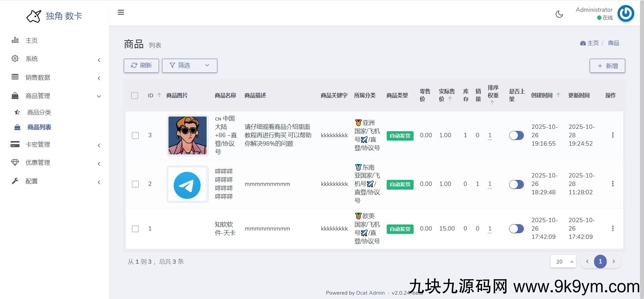Toggle 是否上架 switch for product 3
The image size is (644, 299).
click(516, 135)
